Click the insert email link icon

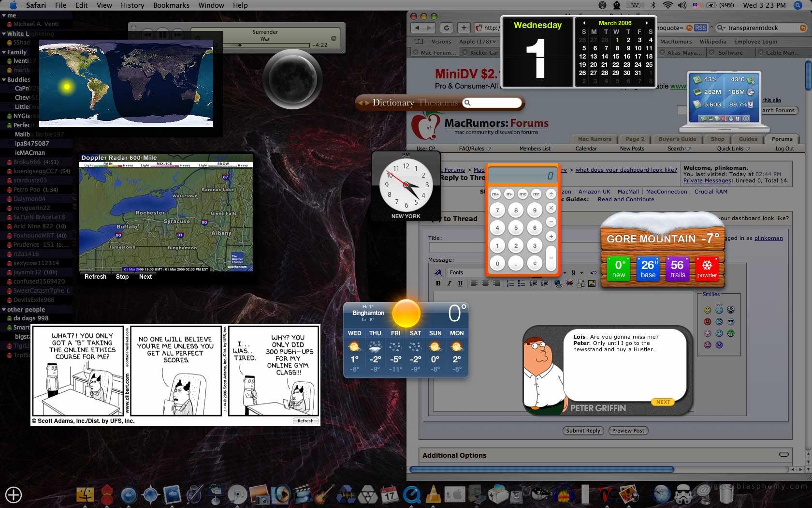click(580, 284)
